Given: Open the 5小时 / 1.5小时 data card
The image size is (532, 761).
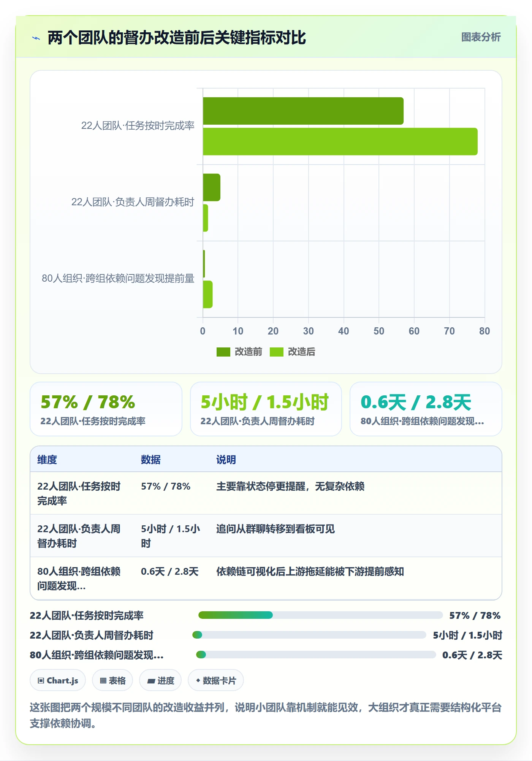Looking at the screenshot, I should tap(266, 409).
